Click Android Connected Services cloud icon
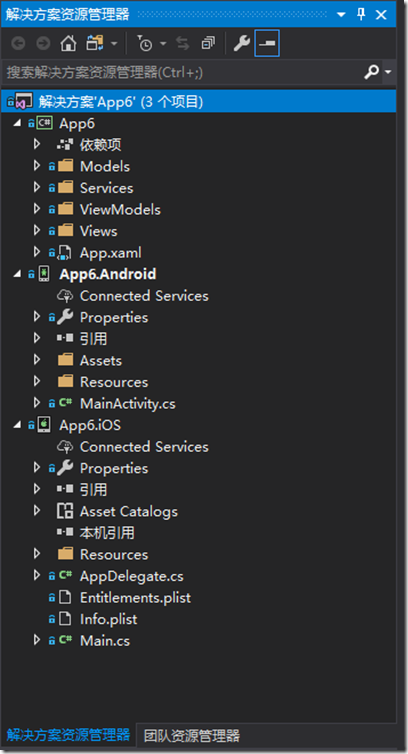This screenshot has height=754, width=408. [x=65, y=295]
